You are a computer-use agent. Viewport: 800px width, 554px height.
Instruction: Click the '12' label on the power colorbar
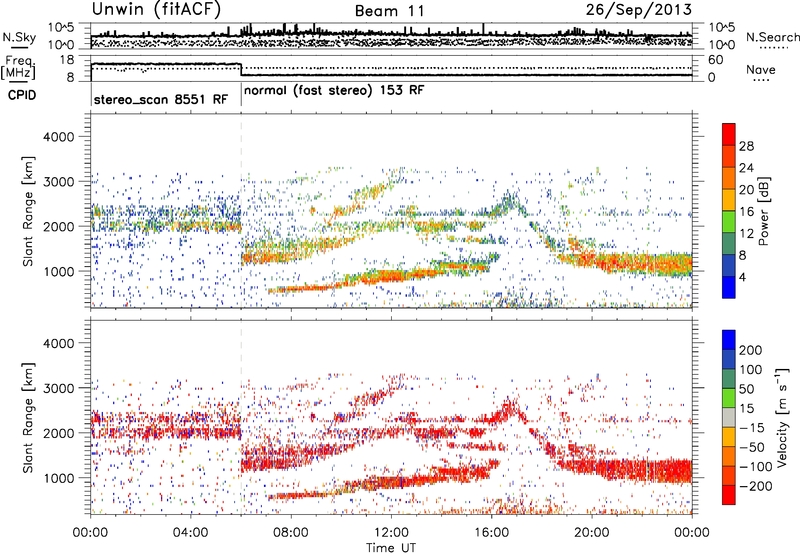coord(746,234)
